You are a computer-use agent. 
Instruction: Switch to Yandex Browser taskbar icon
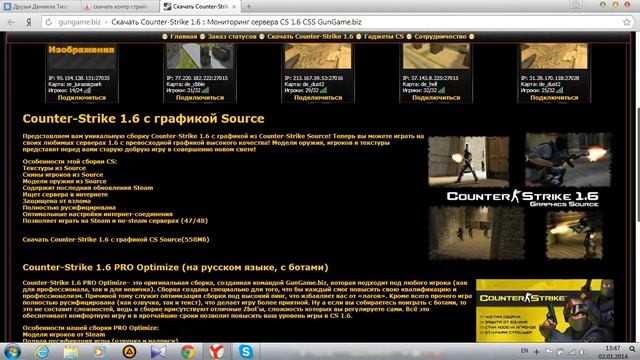pyautogui.click(x=217, y=351)
